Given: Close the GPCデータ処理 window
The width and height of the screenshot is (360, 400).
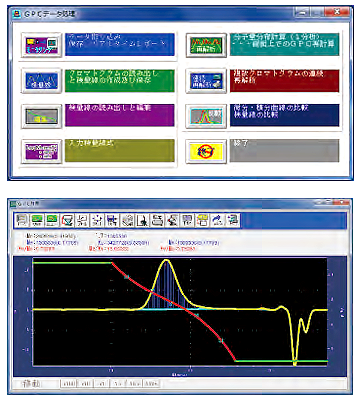Looking at the screenshot, I should pyautogui.click(x=338, y=12).
